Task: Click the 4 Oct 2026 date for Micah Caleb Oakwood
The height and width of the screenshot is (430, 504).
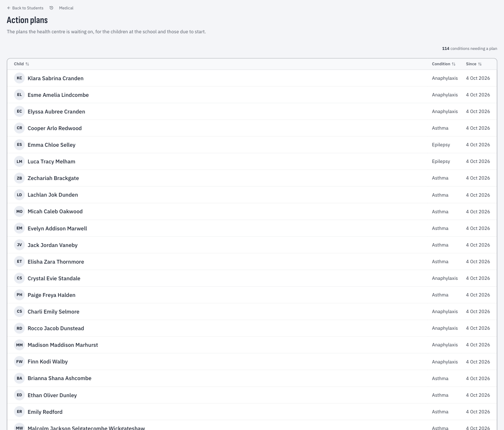Action: (x=478, y=212)
